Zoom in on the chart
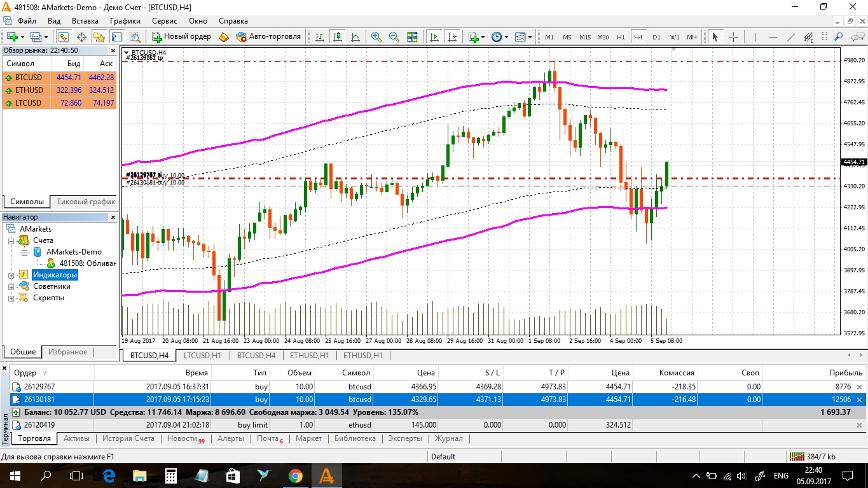 (376, 37)
